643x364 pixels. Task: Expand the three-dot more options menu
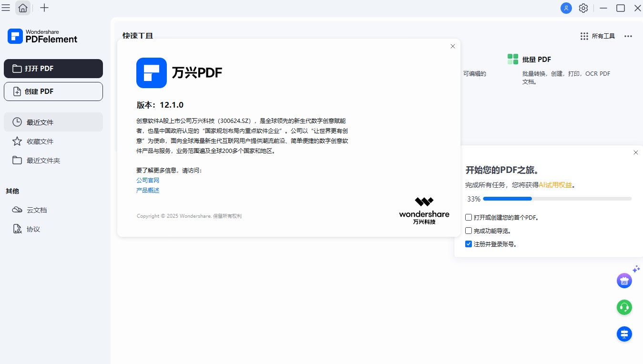pyautogui.click(x=628, y=36)
